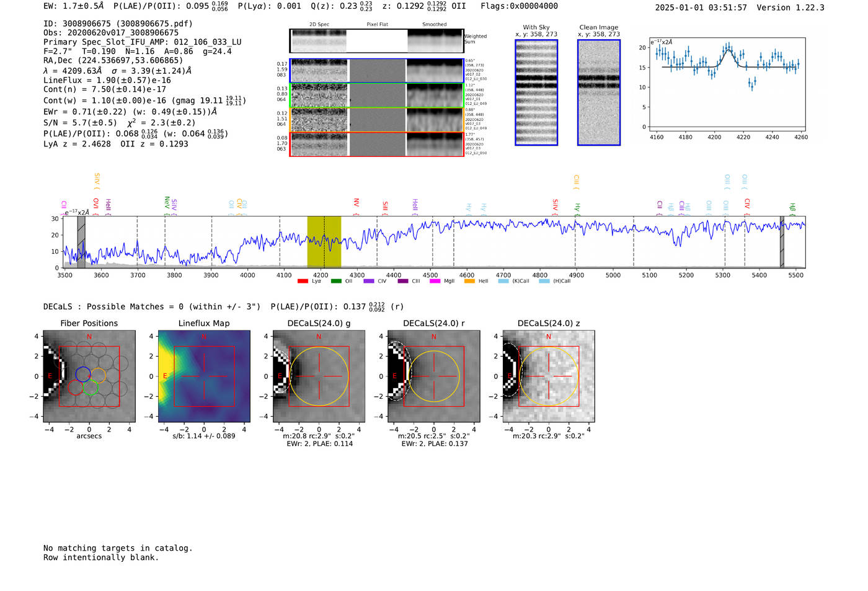
Task: Click the With Sky 2D image
Action: [536, 92]
